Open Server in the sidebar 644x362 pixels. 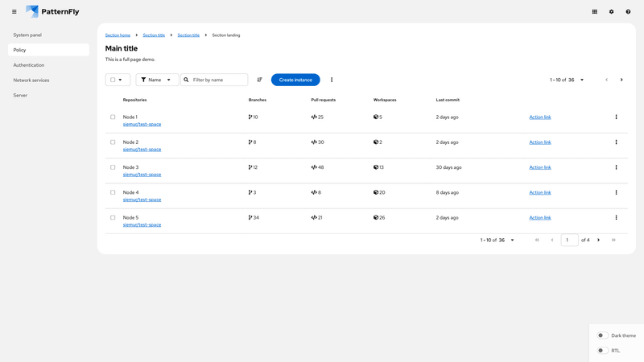point(48,95)
